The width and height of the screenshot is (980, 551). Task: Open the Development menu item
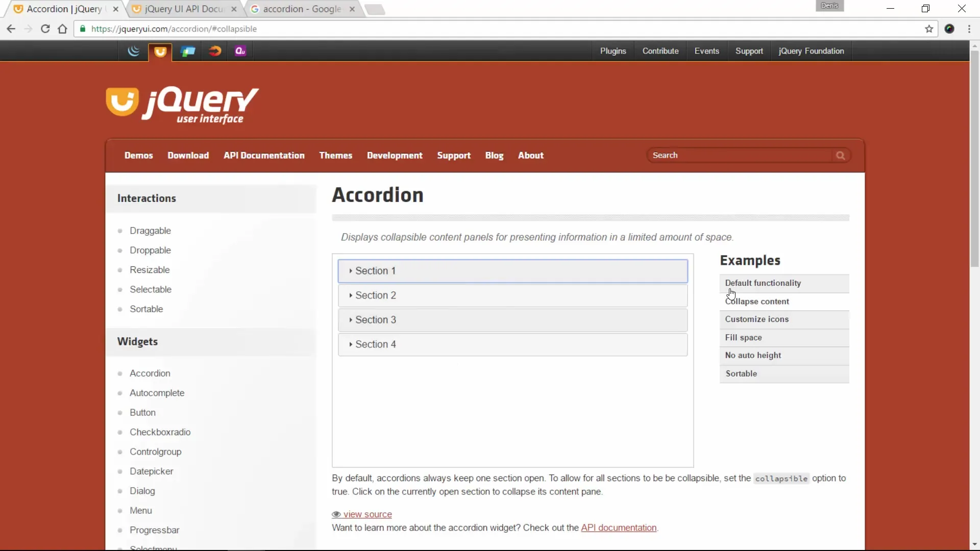click(x=395, y=156)
